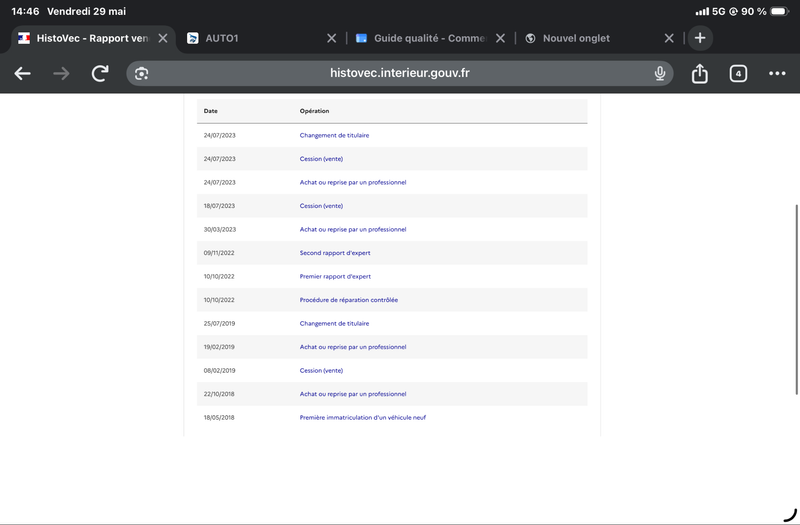Open the Nouvel onglet tab
Screen dimensions: 800x525
click(576, 38)
